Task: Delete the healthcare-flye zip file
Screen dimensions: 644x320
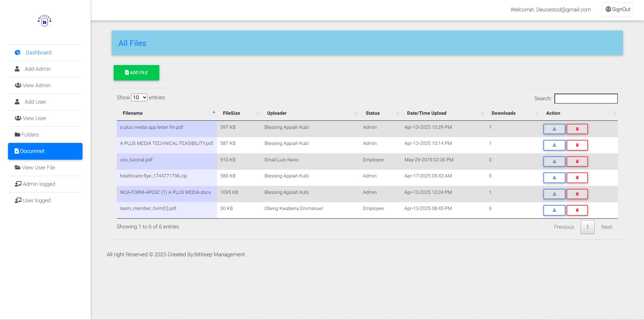Action: pyautogui.click(x=577, y=178)
